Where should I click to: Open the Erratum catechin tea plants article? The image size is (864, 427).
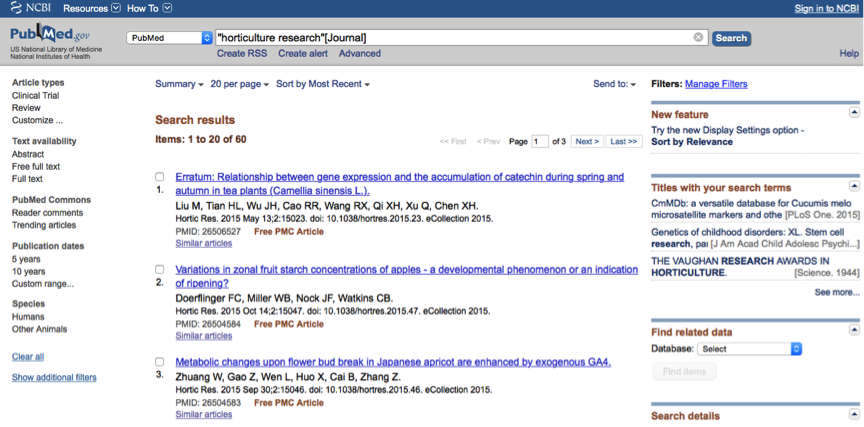399,184
